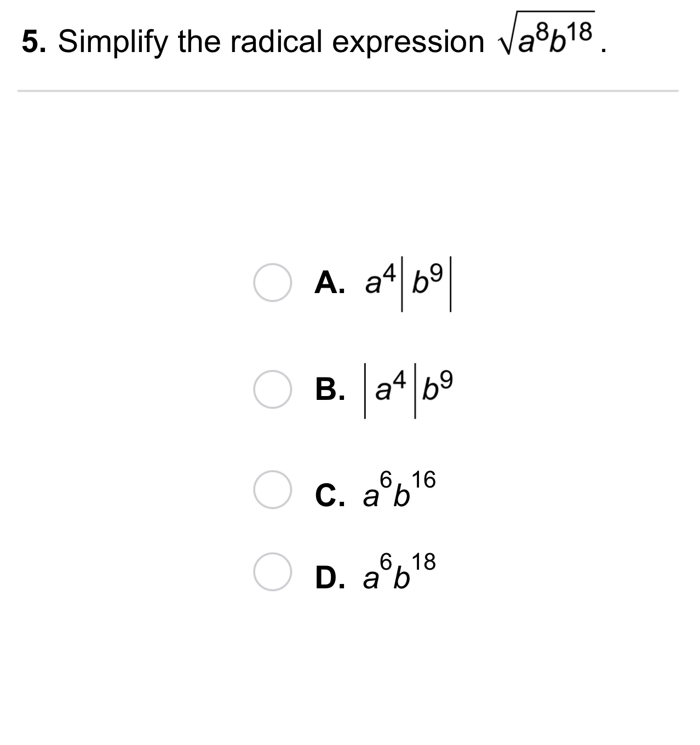Click the bold "D." answer label
Screen dimensions: 700x745
point(330,578)
